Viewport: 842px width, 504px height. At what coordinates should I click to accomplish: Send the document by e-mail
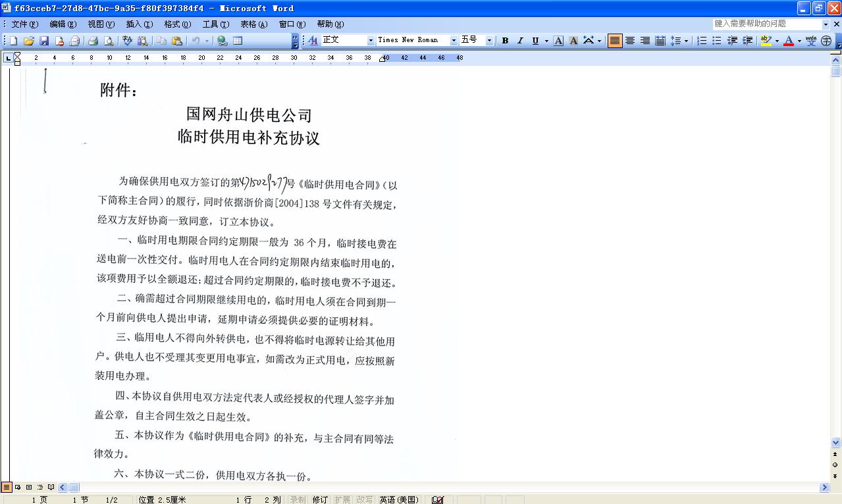pos(74,41)
